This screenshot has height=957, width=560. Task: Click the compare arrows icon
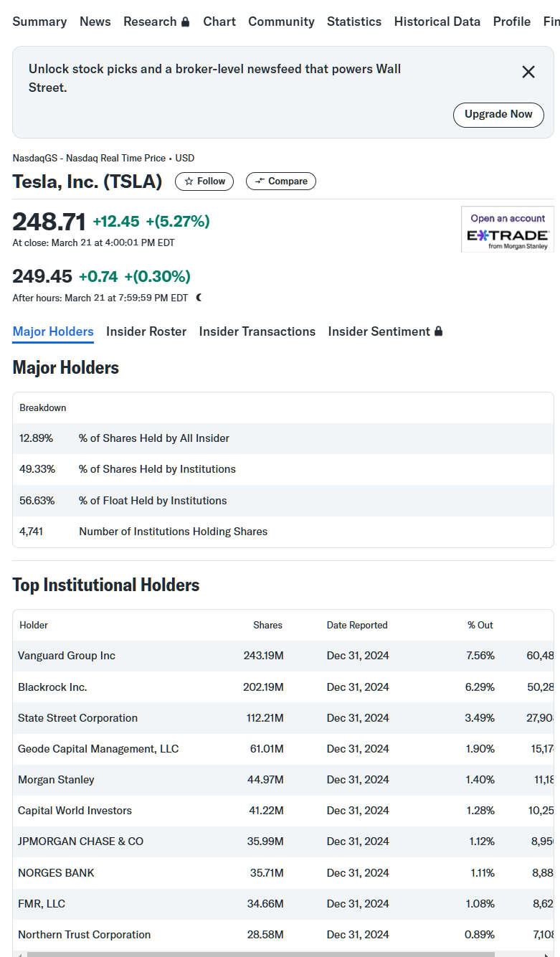coord(260,181)
